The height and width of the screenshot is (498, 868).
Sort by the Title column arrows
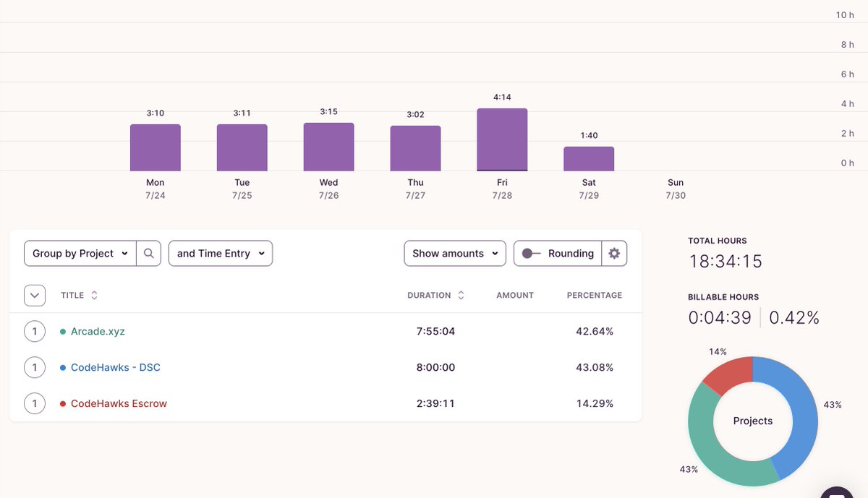[x=94, y=296]
